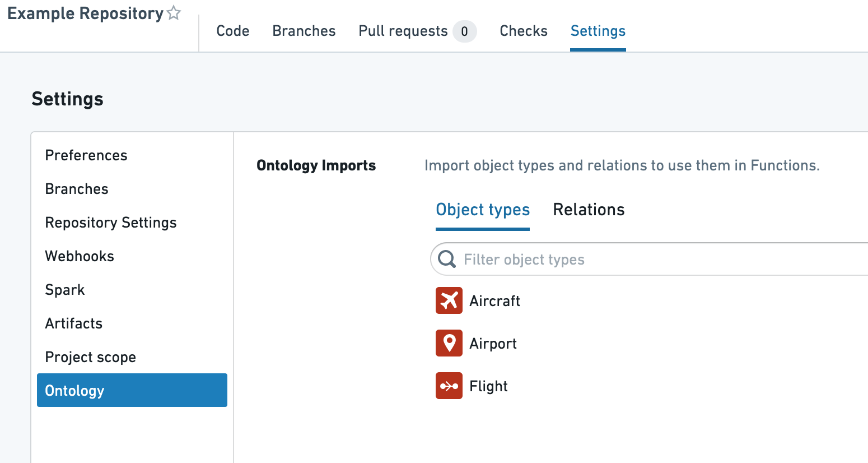This screenshot has width=868, height=463.
Task: Click the Example Repository title
Action: 85,13
